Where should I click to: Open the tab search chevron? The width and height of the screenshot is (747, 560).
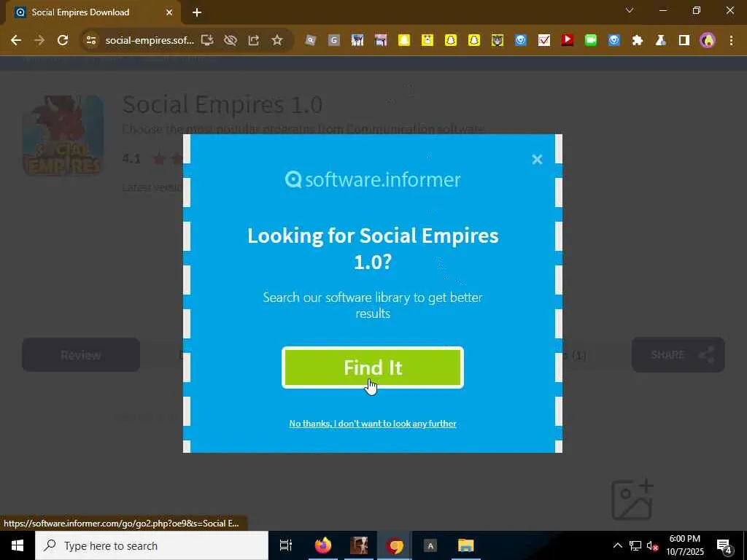(630, 10)
